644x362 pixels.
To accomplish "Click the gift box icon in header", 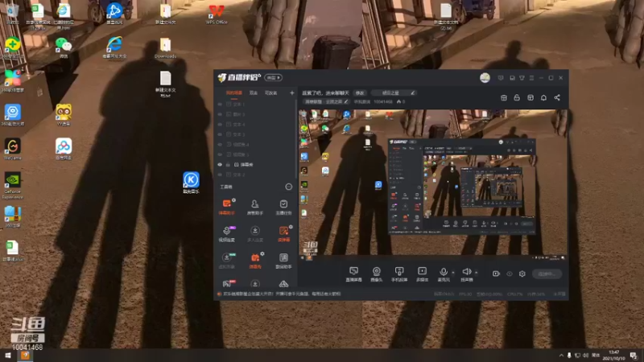I will tap(504, 97).
